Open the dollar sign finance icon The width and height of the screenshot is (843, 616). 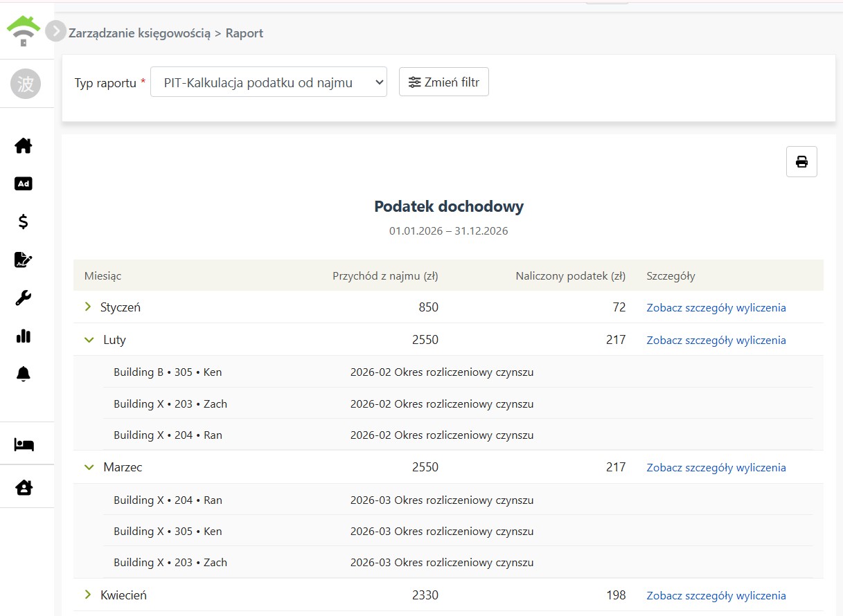[24, 221]
